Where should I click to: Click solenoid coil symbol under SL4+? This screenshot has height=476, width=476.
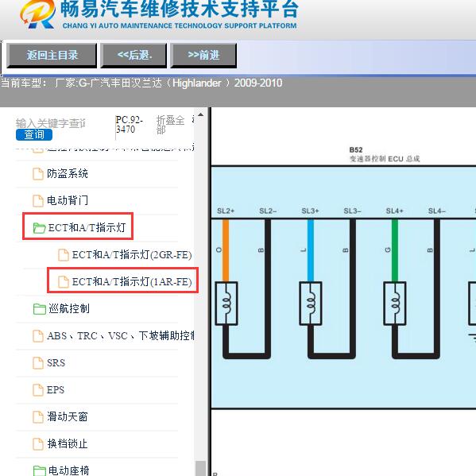pyautogui.click(x=395, y=304)
